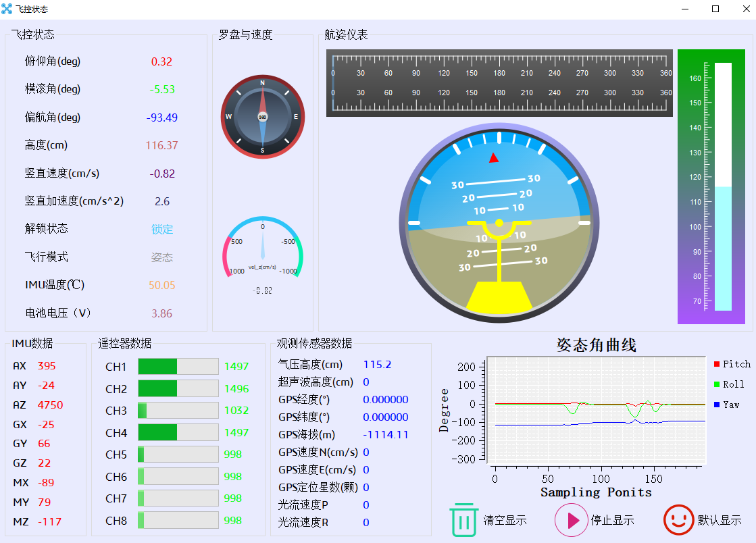Click the 超声波高度(cm) label
The image size is (756, 543).
coord(316,382)
